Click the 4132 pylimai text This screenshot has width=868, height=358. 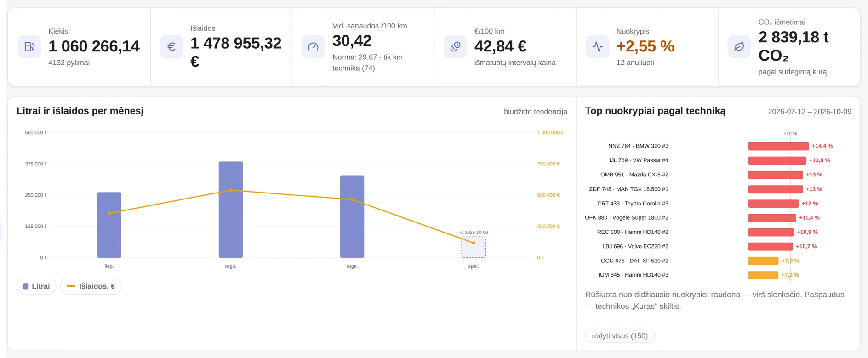pos(69,63)
